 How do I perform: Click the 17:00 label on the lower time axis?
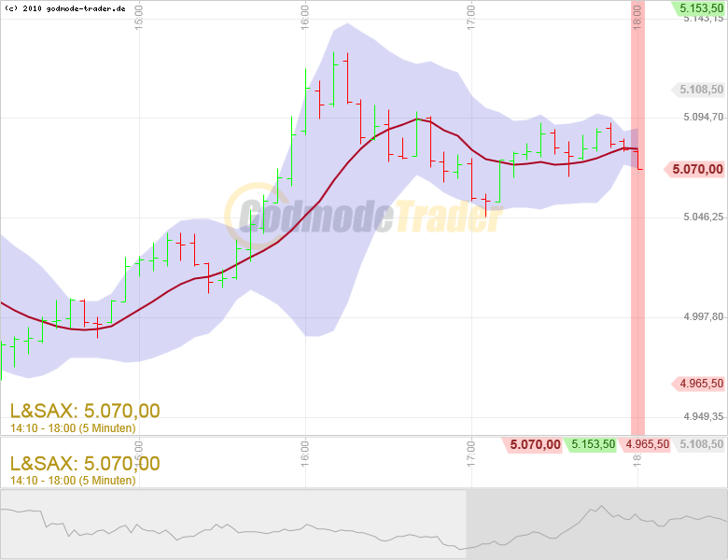(470, 454)
